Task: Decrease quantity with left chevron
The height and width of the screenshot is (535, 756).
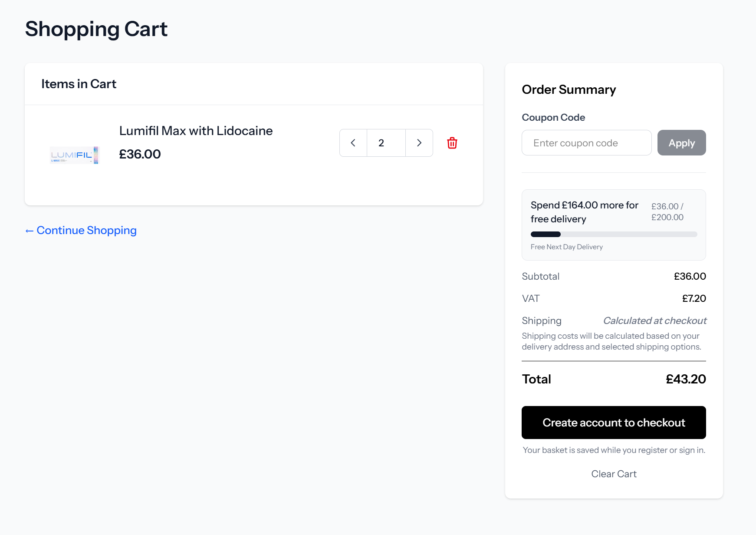Action: point(353,143)
